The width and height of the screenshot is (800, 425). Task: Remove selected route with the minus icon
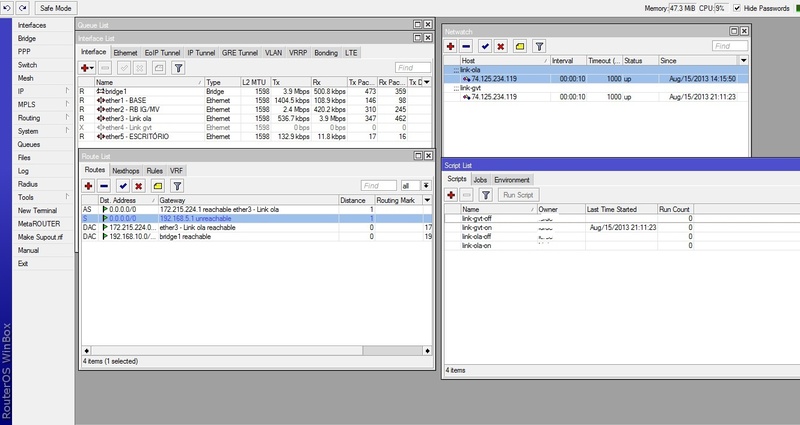pyautogui.click(x=106, y=185)
